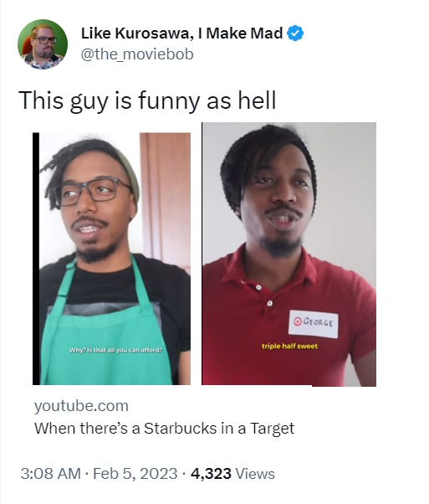
Task: Click the 'triple half sweet' caption
Action: (289, 346)
